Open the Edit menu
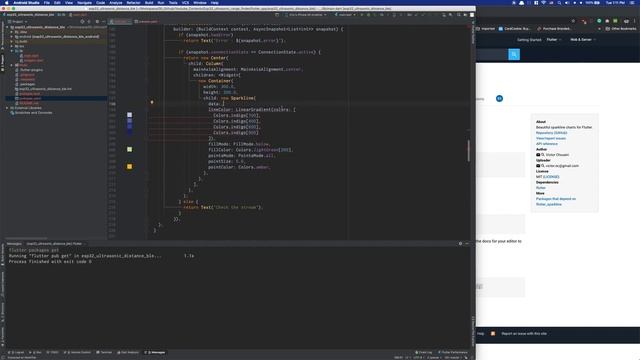The height and width of the screenshot is (360, 640). tap(57, 2)
